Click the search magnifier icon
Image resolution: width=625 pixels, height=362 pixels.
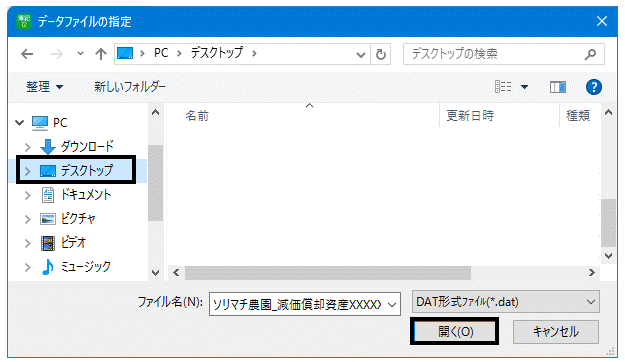590,54
